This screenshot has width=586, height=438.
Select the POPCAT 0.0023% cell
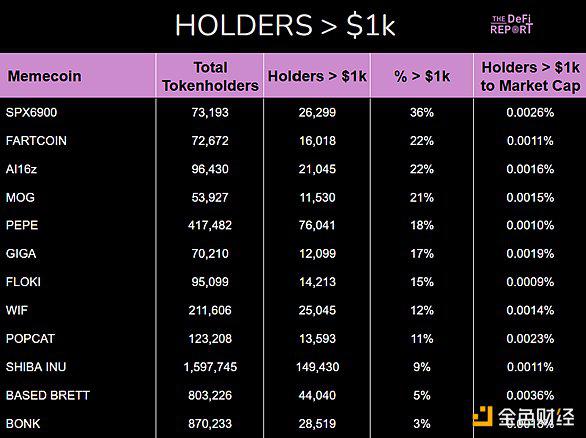pyautogui.click(x=530, y=339)
